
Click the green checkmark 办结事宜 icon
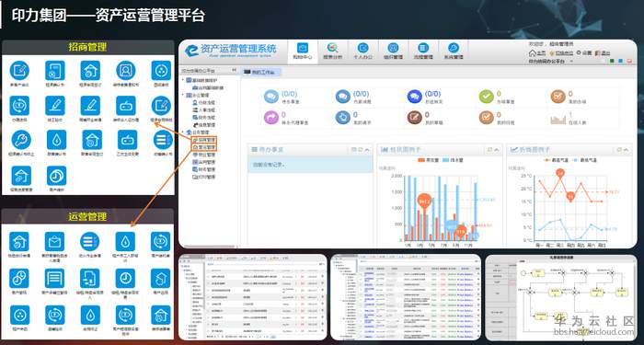click(487, 97)
